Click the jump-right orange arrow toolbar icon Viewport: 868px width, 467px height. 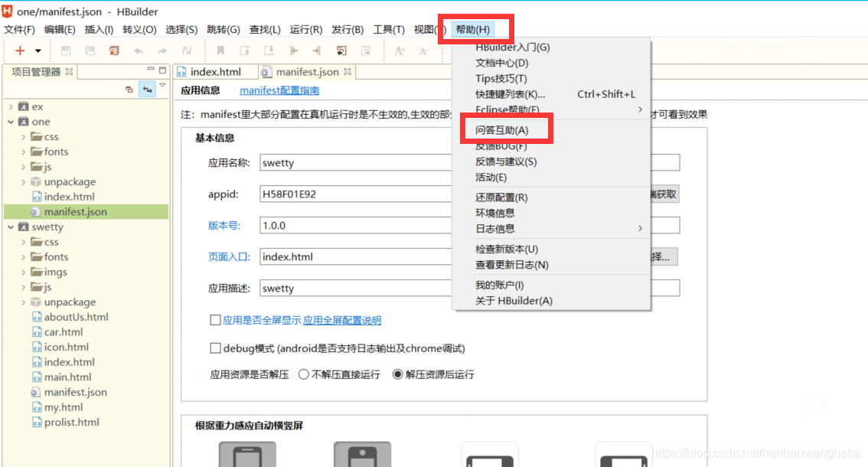pos(317,51)
